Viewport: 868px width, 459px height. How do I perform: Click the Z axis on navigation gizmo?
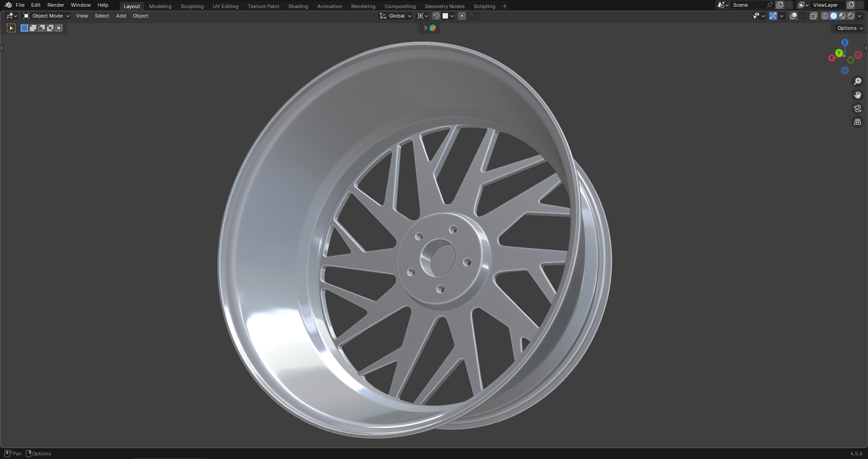pos(844,42)
